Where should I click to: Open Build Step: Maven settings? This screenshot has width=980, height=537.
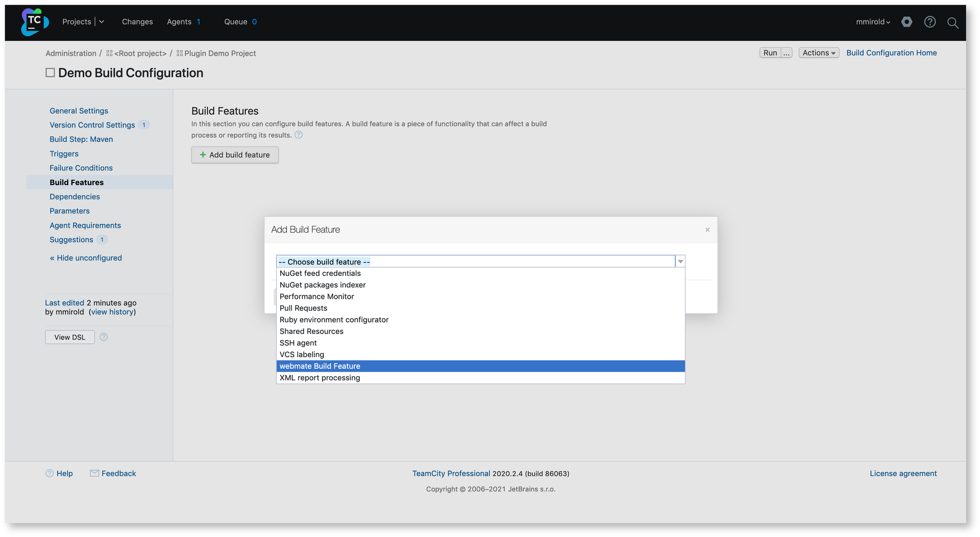pyautogui.click(x=81, y=140)
